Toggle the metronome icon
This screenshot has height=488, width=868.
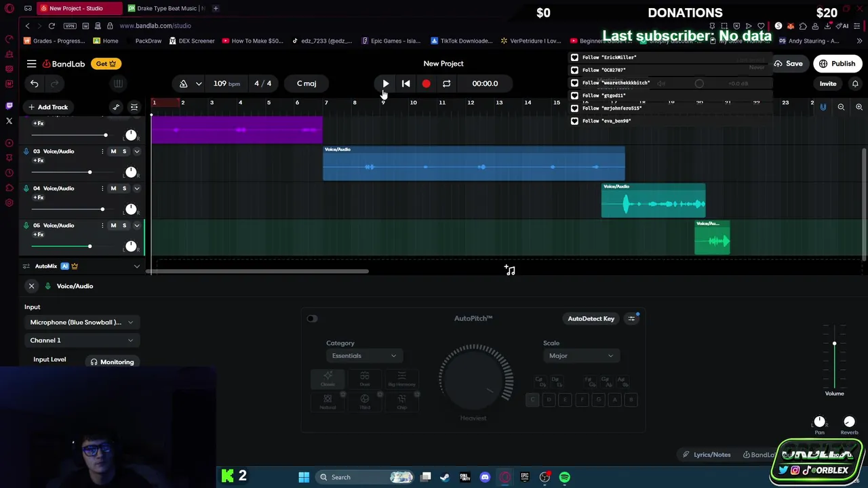pos(183,83)
